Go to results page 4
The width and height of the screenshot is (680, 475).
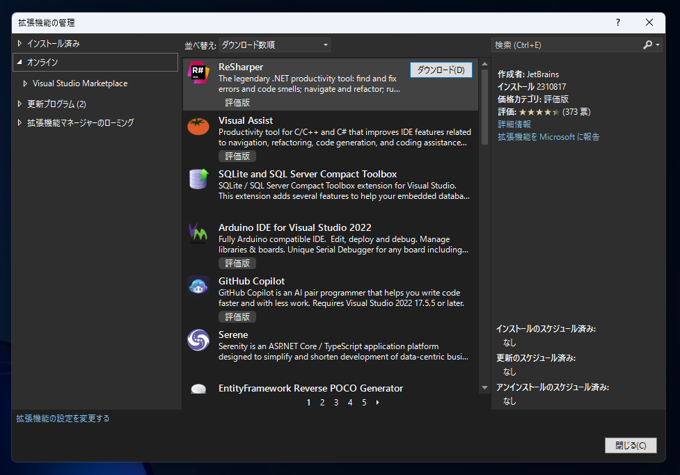point(350,403)
